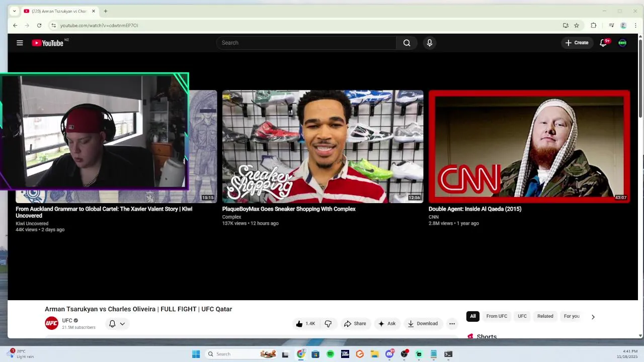This screenshot has height=362, width=644.
Task: Play the CNN Double Agent thumbnail
Action: (x=529, y=146)
